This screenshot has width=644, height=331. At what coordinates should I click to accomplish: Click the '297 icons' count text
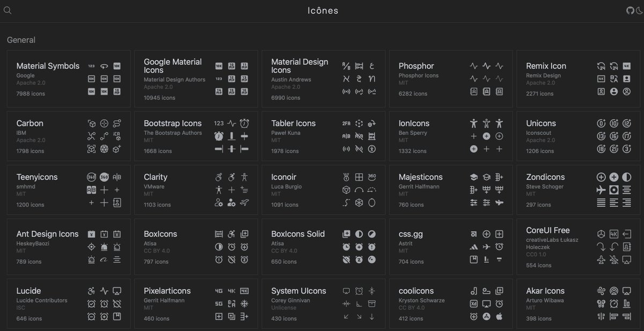(x=539, y=205)
